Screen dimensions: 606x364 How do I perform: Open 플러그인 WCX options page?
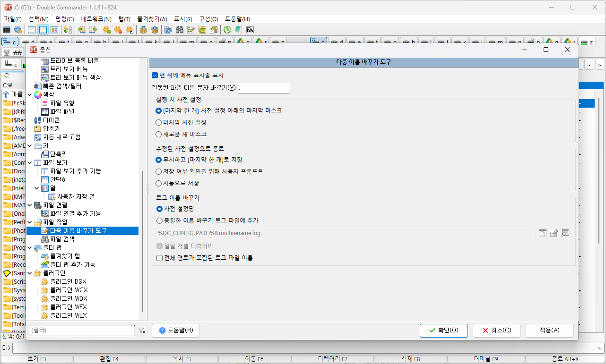pos(69,290)
